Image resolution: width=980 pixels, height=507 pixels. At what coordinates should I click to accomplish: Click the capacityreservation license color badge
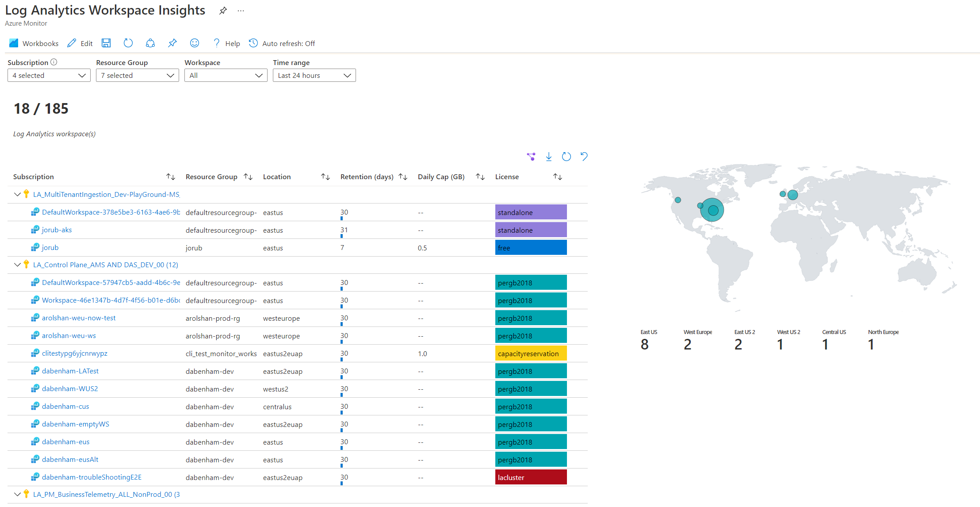(x=529, y=353)
